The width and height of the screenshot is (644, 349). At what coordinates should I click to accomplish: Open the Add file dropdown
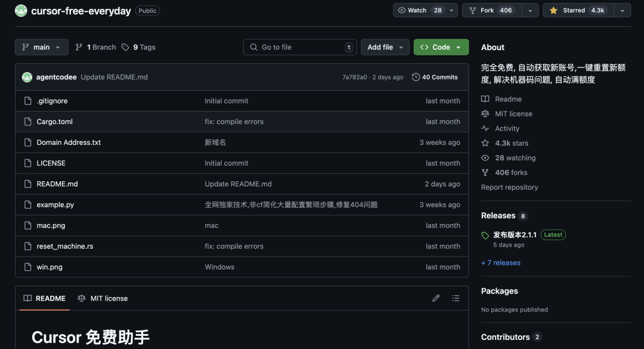(x=385, y=47)
